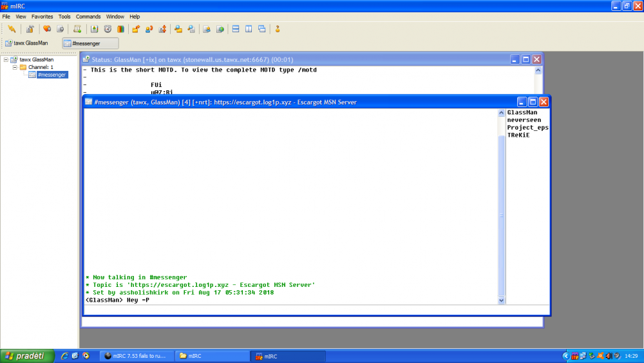Cascade windows using the toolbar icon
644x363 pixels.
(261, 29)
